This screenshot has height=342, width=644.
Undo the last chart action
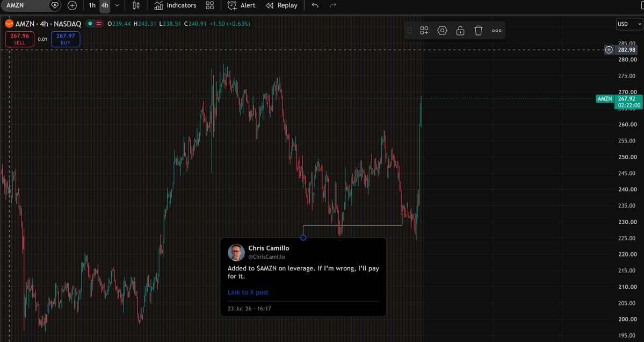[x=315, y=5]
